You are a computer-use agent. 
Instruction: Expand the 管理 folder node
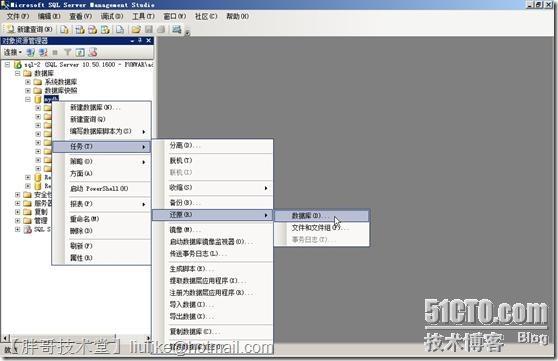[17, 221]
